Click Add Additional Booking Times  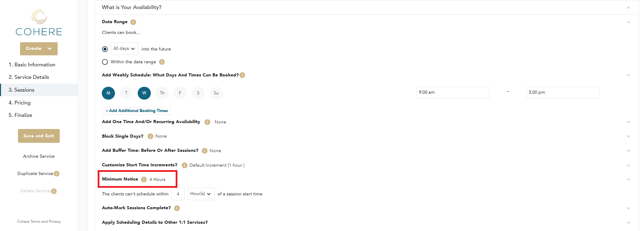click(x=136, y=111)
